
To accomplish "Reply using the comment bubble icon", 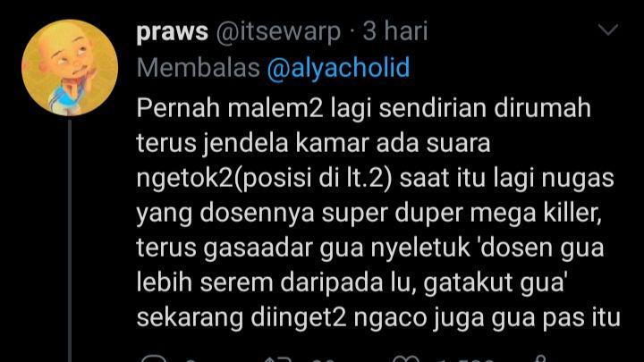I will (x=154, y=358).
